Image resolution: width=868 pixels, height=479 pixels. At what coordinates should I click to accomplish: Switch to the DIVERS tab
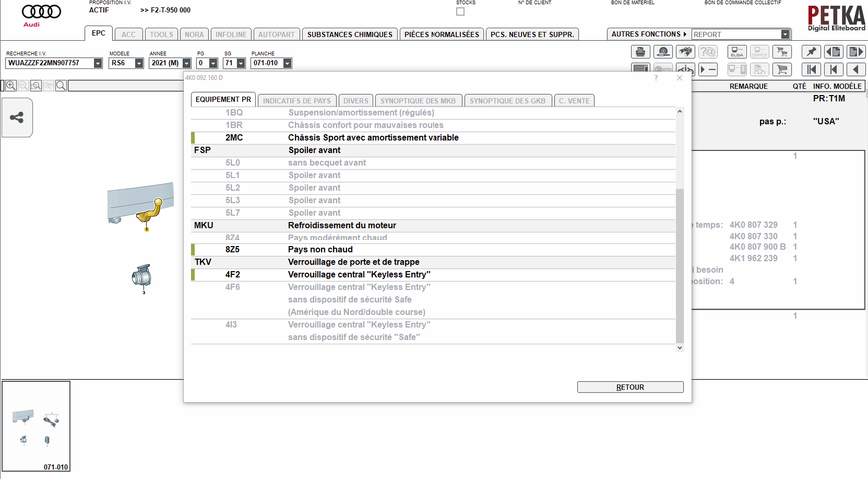pos(356,101)
